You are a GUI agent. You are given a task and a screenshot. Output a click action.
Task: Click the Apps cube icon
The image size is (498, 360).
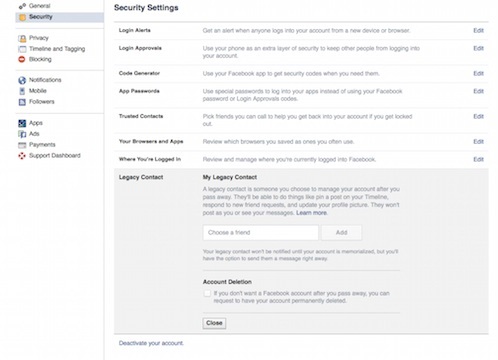pos(22,123)
